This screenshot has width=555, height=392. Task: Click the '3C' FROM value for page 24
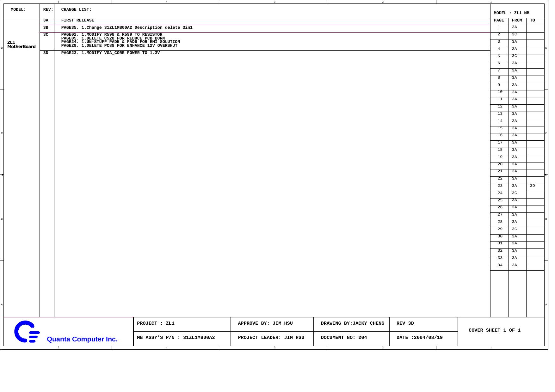514,193
